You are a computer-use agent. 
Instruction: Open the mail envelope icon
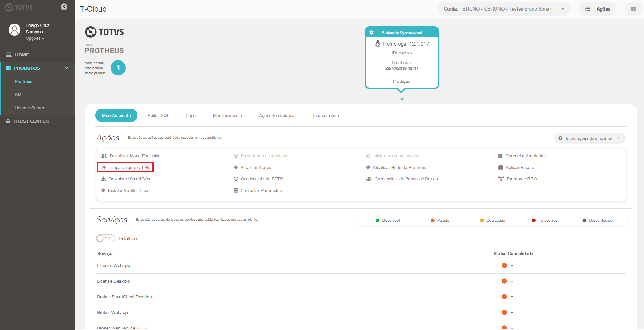[x=633, y=9]
